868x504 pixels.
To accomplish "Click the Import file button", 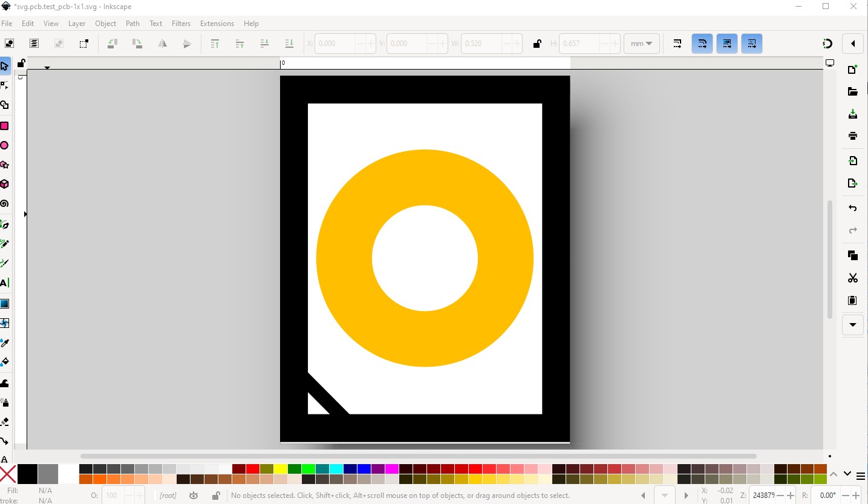I will click(853, 161).
